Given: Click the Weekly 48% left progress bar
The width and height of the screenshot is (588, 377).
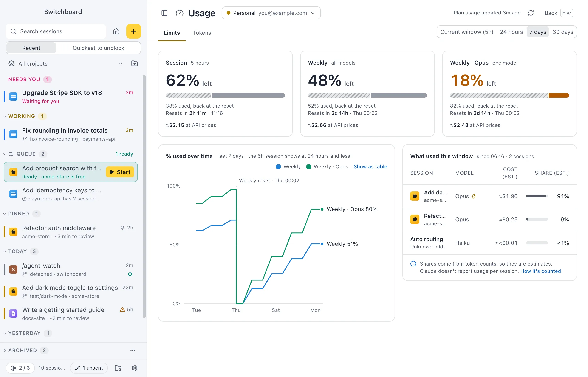Looking at the screenshot, I should point(367,95).
